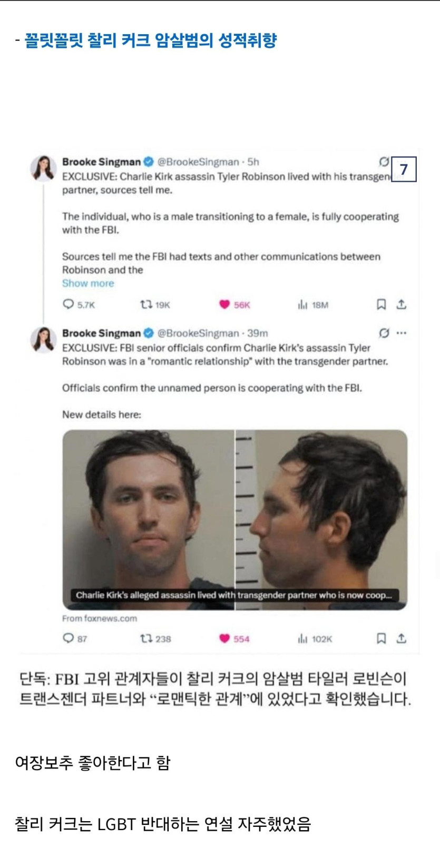Bookmark the second tweet
440x868 pixels.
pos(381,638)
